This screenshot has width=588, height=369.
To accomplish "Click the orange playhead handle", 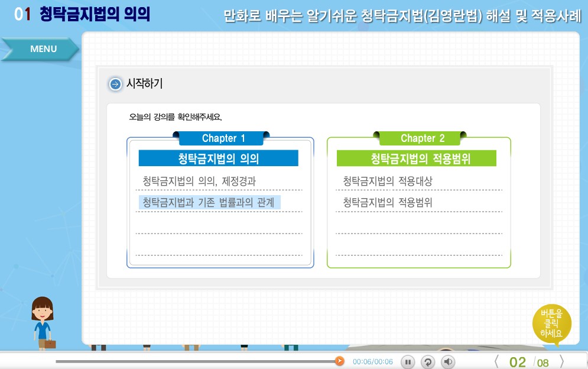I will 339,361.
